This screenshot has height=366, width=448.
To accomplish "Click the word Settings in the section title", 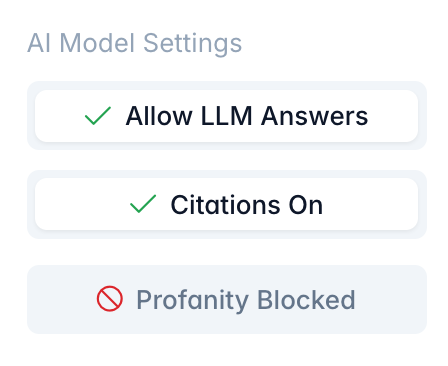I will (x=193, y=44).
